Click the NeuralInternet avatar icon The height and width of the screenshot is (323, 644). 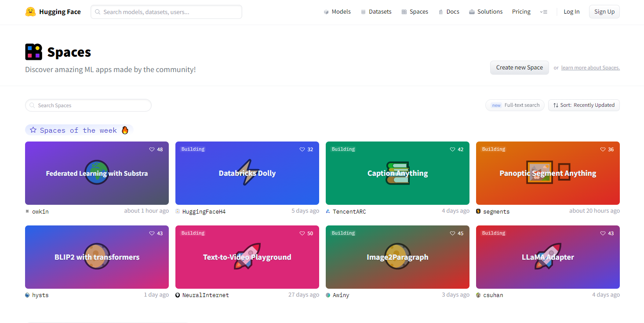point(178,295)
